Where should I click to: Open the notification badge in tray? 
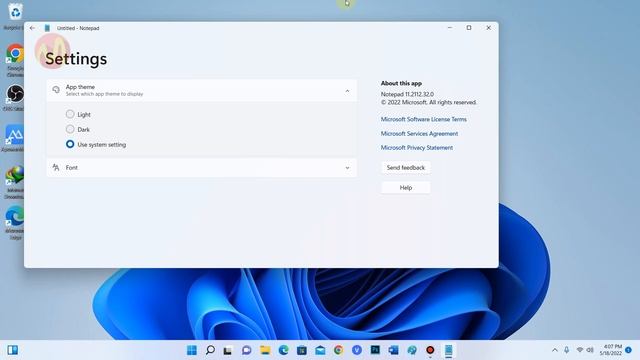point(629,350)
